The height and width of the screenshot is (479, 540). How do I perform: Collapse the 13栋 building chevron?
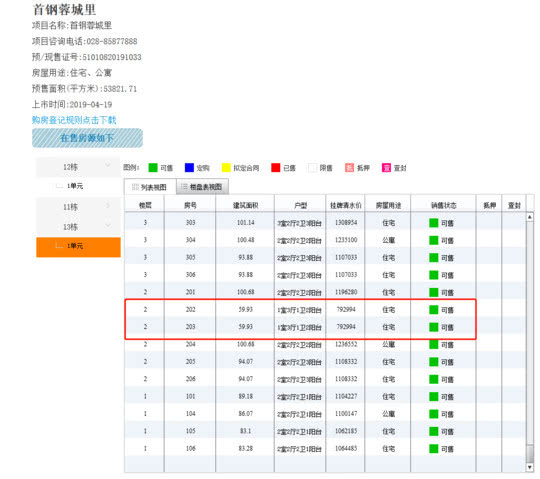108,225
